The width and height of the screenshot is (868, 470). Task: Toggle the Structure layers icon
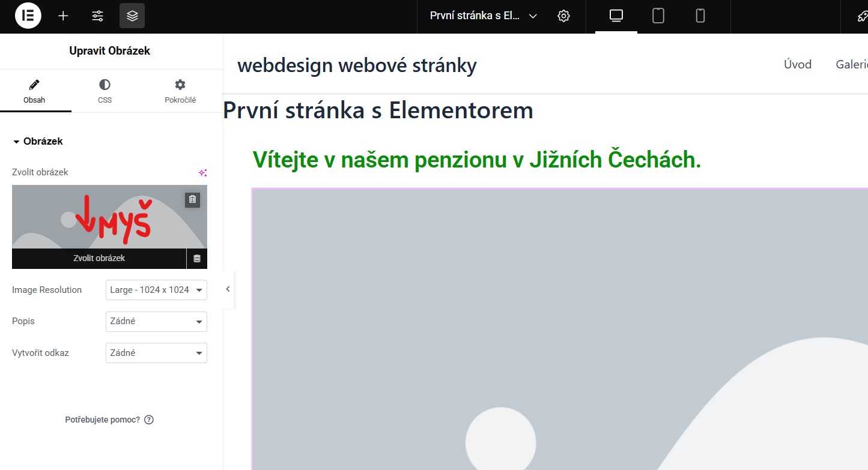132,16
